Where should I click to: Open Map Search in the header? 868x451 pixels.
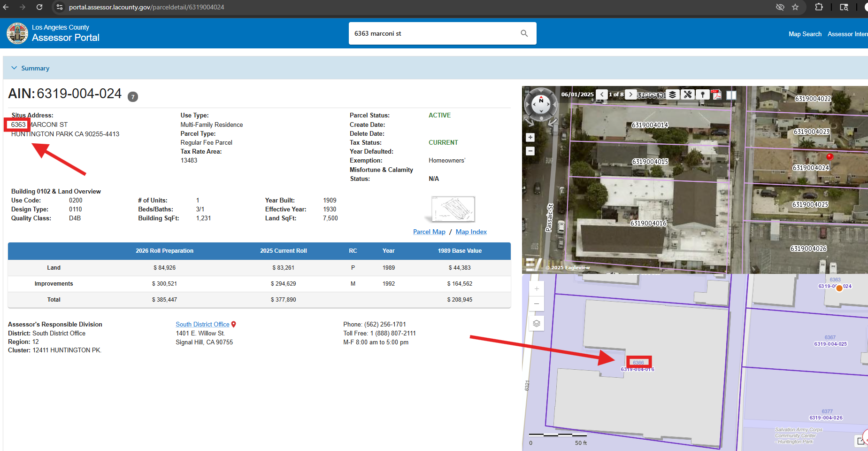805,34
